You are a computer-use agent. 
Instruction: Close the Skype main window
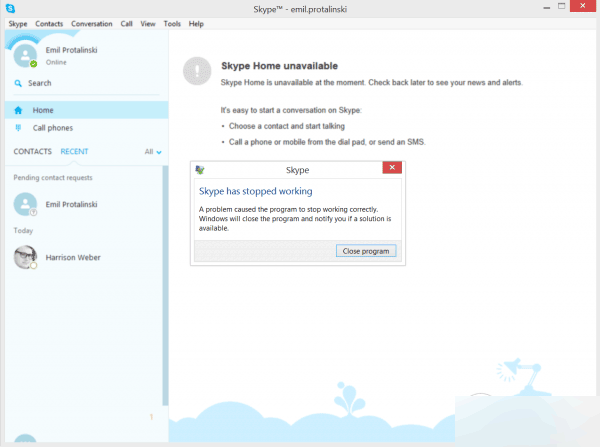pyautogui.click(x=582, y=6)
